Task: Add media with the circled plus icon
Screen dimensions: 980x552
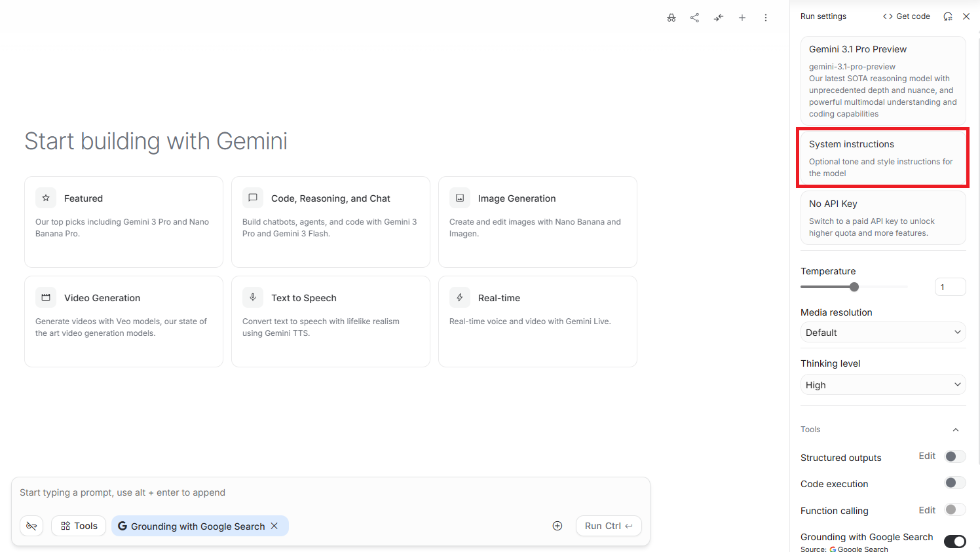Action: click(x=557, y=526)
